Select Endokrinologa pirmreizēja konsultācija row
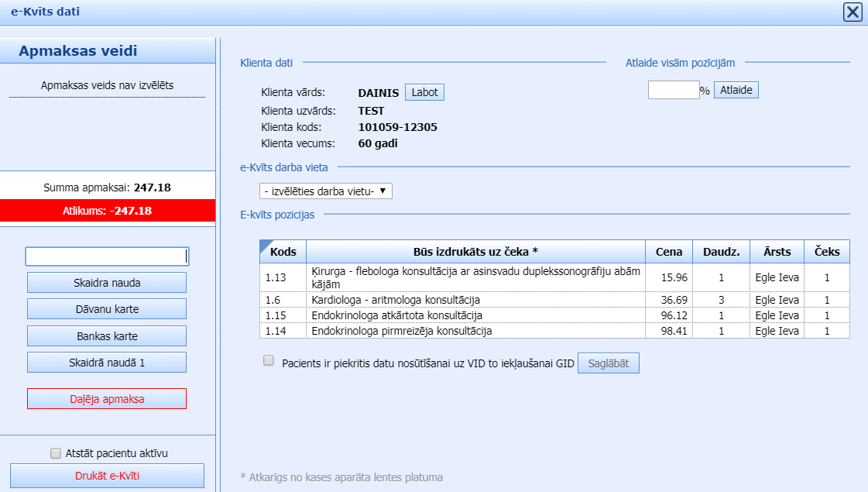The width and height of the screenshot is (868, 492). (401, 331)
